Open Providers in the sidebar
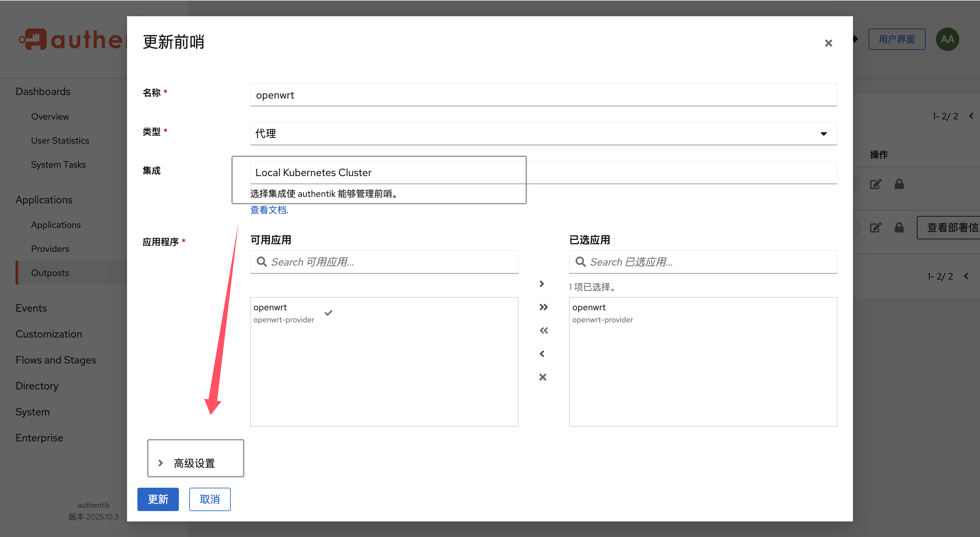This screenshot has width=980, height=537. pyautogui.click(x=50, y=249)
